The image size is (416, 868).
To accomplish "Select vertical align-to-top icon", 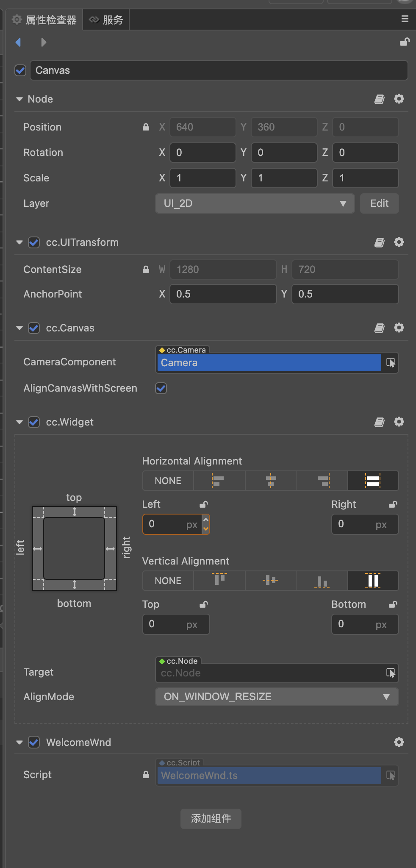I will 219,580.
